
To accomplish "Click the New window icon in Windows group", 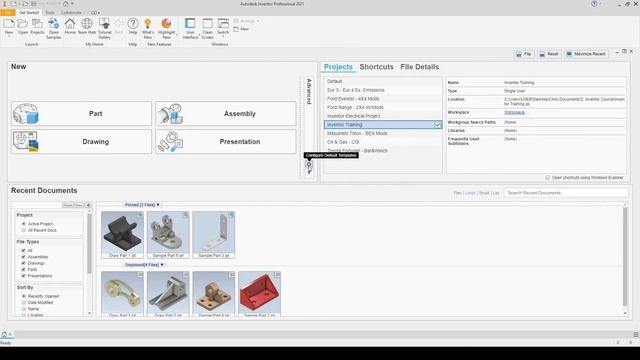I will (236, 29).
